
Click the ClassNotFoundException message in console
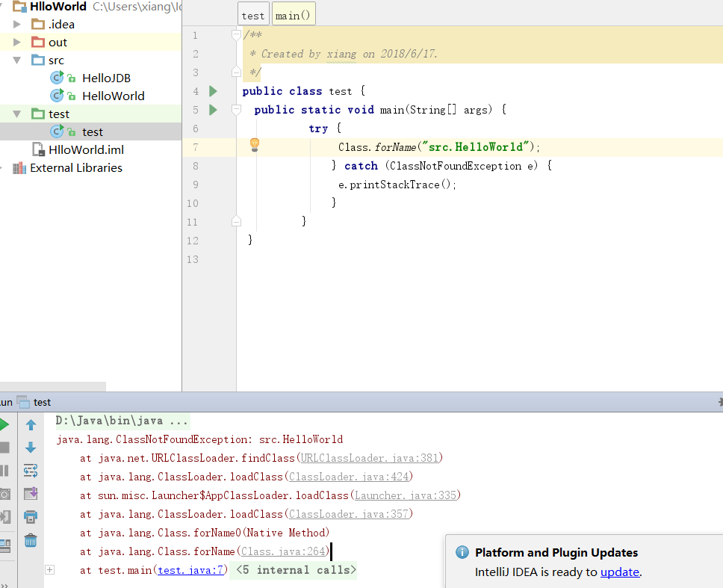(199, 439)
